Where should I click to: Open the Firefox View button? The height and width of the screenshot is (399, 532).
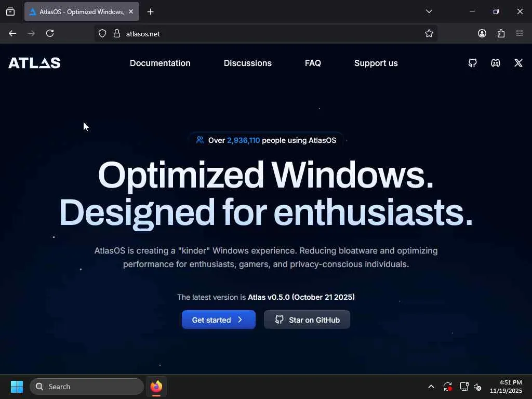click(x=10, y=12)
